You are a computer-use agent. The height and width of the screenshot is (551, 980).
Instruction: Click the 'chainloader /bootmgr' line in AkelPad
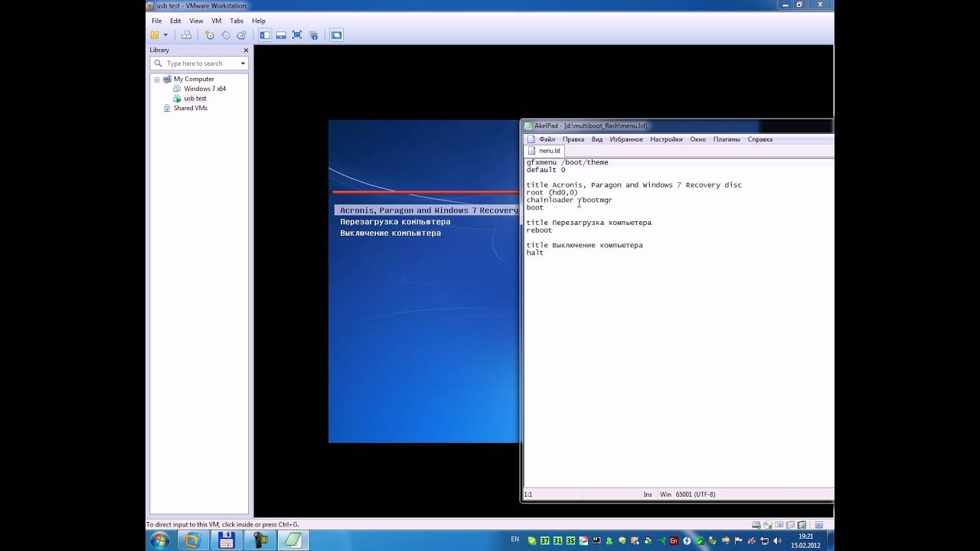click(569, 200)
